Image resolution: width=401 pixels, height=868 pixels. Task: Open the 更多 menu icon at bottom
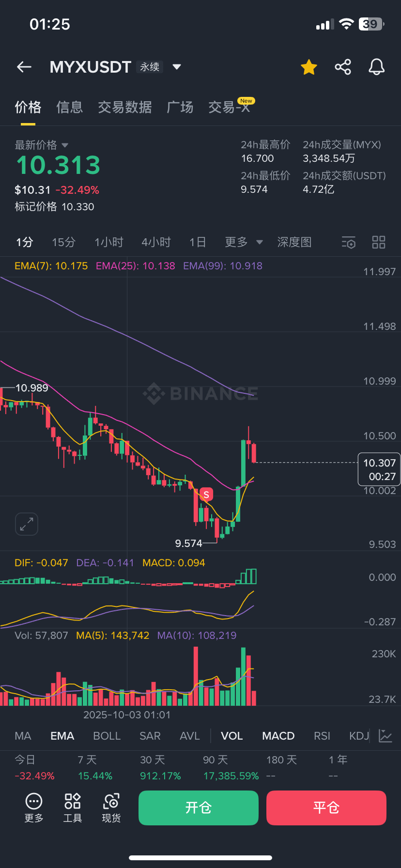[x=34, y=808]
